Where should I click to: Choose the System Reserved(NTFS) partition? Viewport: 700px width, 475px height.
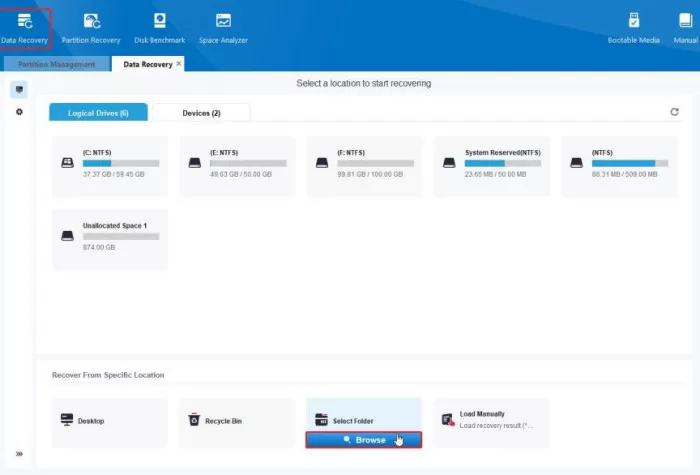pyautogui.click(x=492, y=166)
